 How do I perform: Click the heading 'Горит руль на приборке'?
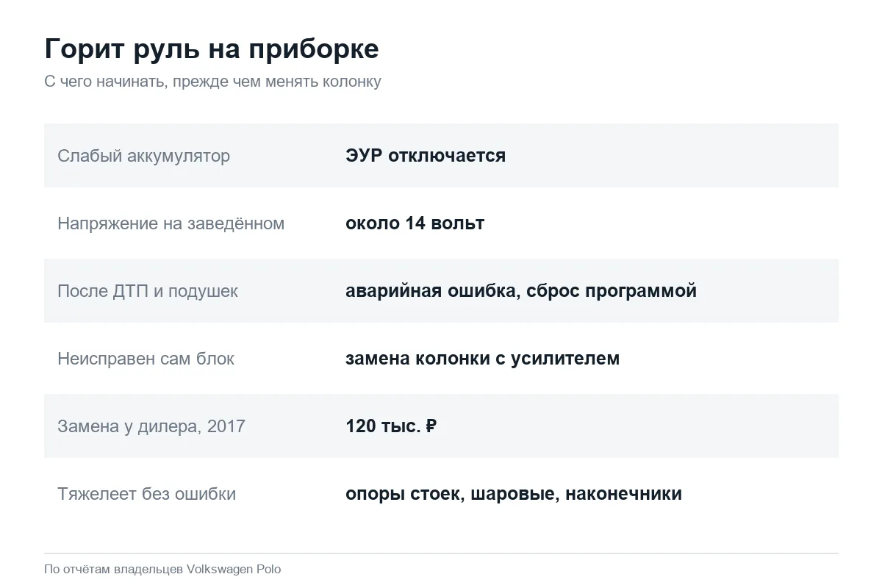click(212, 49)
